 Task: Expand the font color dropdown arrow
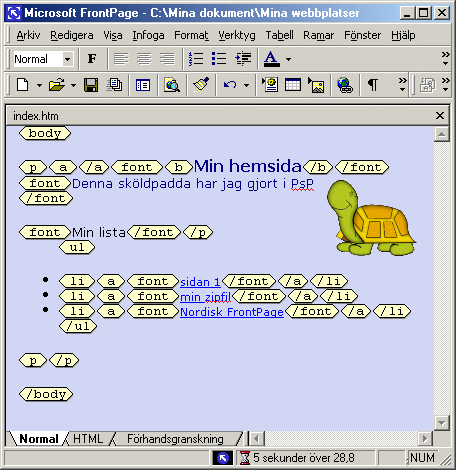tap(288, 59)
